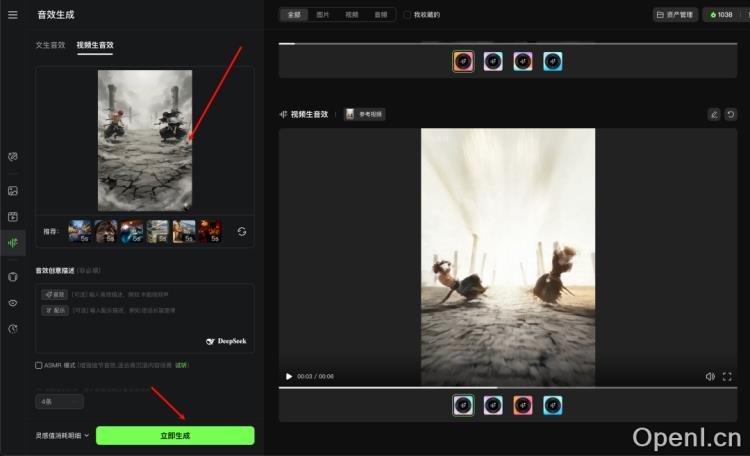The width and height of the screenshot is (750, 456).
Task: Switch to the 文生音效 tab
Action: tap(50, 45)
